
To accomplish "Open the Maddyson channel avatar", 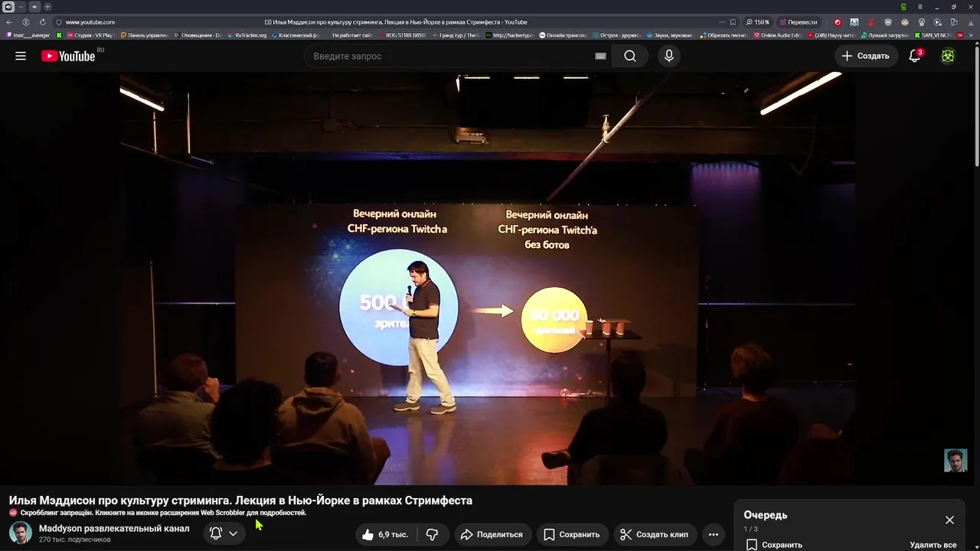I will coord(21,533).
